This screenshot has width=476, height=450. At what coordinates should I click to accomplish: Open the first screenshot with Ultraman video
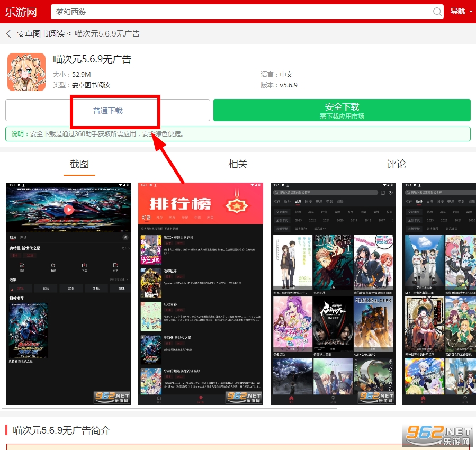(x=69, y=294)
